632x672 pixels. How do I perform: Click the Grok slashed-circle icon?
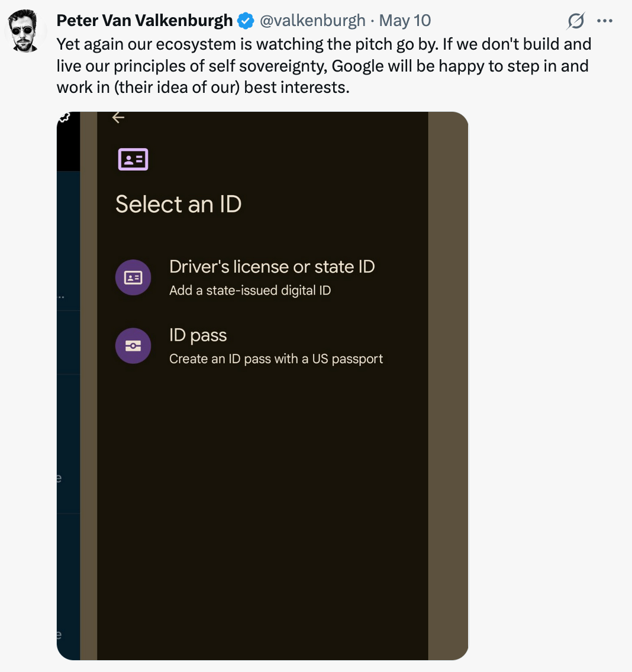[575, 21]
